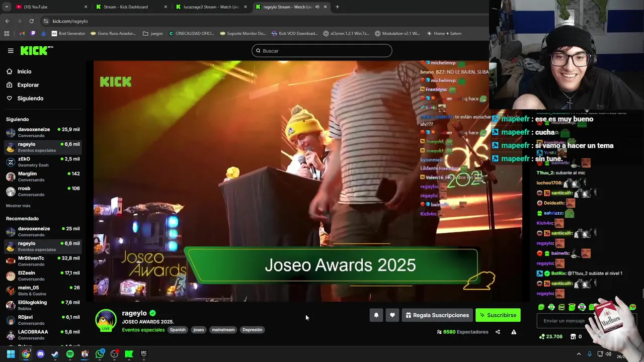Mute the rageylo tab audio icon
The image size is (644, 362).
(x=317, y=7)
